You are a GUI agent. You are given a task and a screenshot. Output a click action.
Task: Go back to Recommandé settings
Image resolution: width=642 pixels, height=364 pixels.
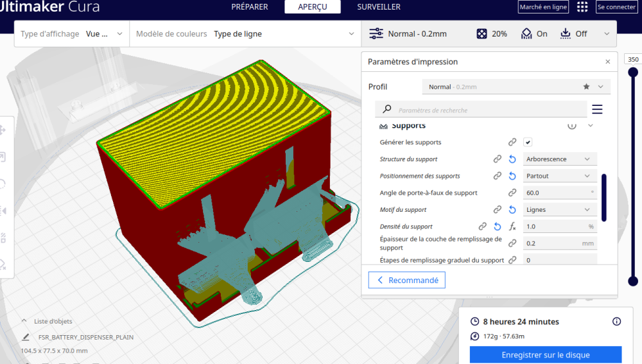pos(406,280)
